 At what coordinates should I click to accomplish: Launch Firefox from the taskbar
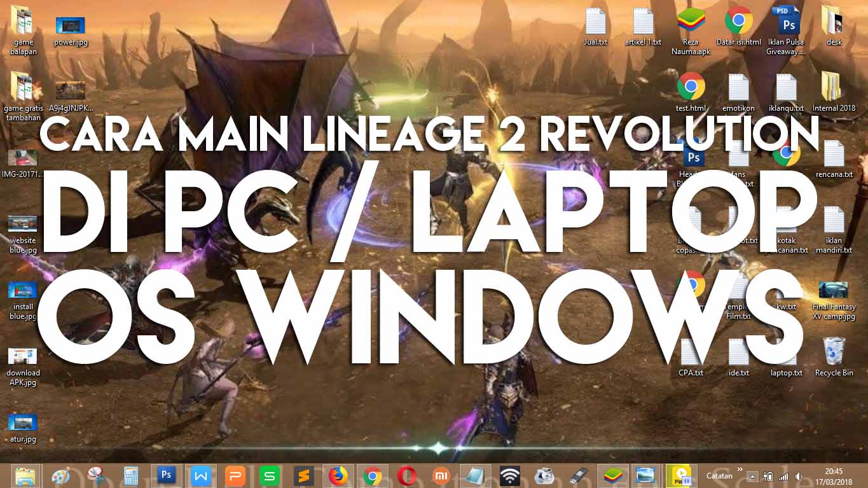point(339,476)
